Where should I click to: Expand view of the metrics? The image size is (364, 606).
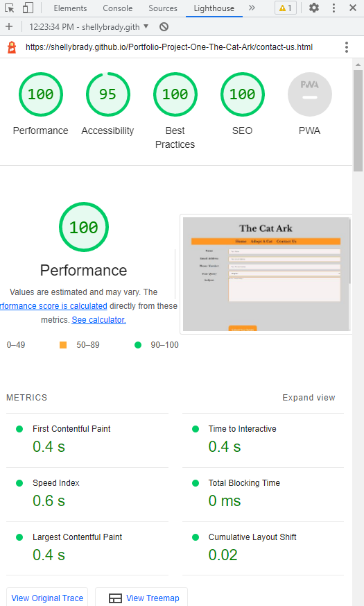pyautogui.click(x=309, y=398)
